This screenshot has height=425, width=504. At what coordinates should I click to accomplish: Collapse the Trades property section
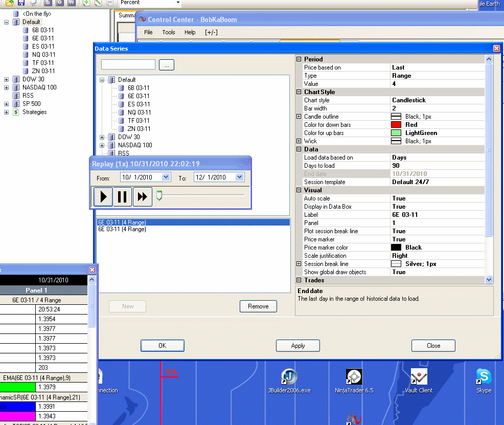coord(299,280)
